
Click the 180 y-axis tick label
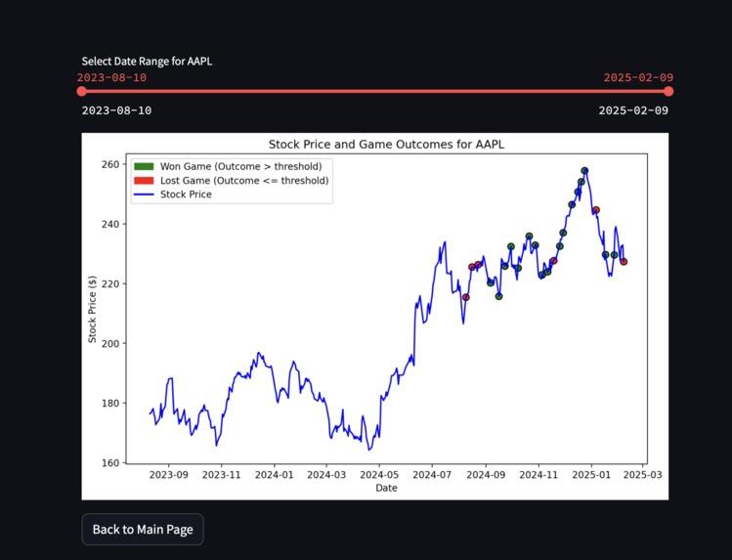pos(110,403)
